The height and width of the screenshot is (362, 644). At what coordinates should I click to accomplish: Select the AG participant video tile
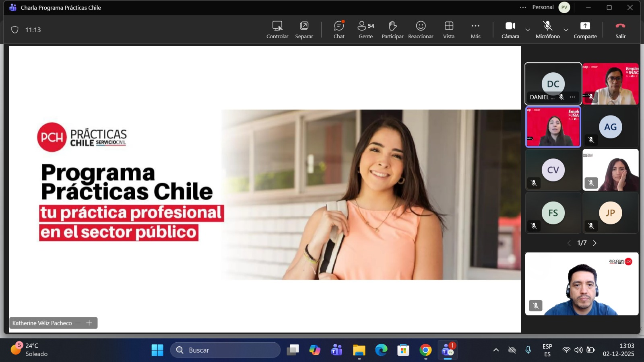[x=610, y=127]
